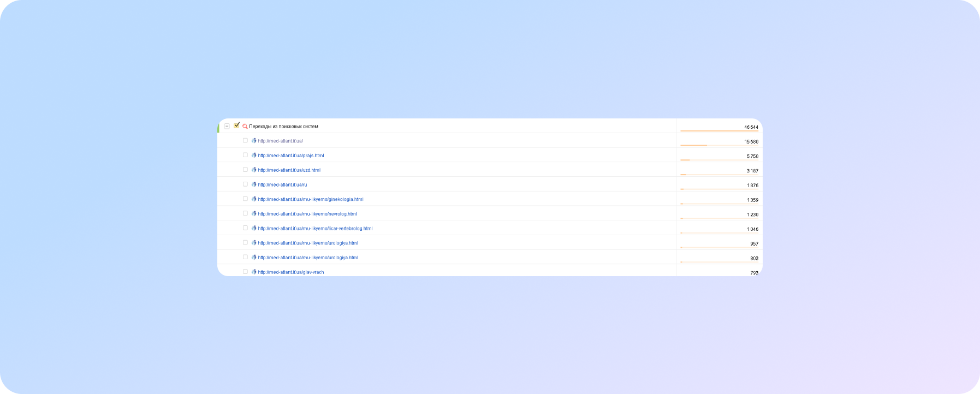Tick the checkbox for http://med-atlant.if.ua/ row

245,140
